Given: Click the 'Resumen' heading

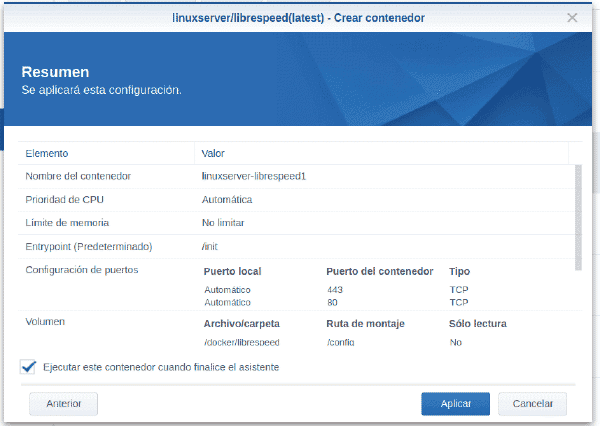Looking at the screenshot, I should pos(55,72).
